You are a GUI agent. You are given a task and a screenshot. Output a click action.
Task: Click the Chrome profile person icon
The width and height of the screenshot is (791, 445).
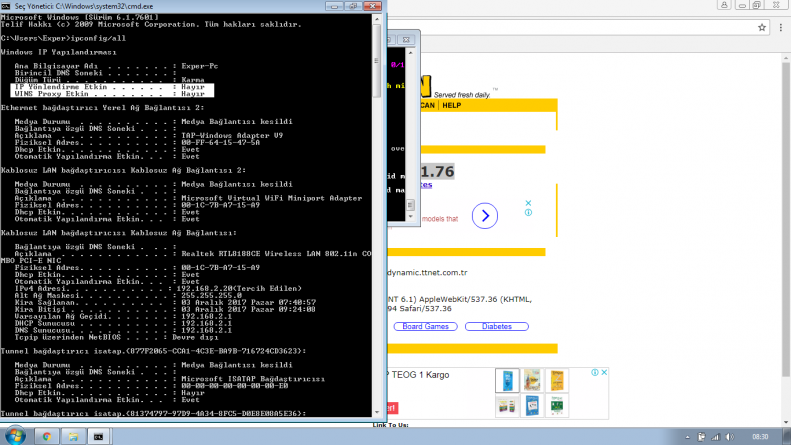(x=724, y=5)
